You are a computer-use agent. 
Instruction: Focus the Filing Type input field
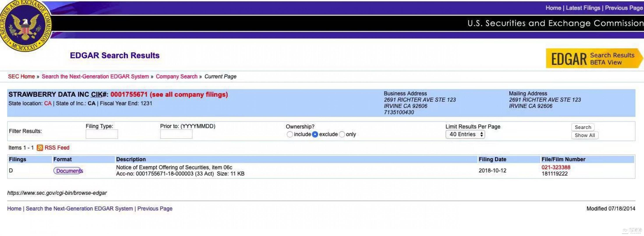(x=102, y=134)
